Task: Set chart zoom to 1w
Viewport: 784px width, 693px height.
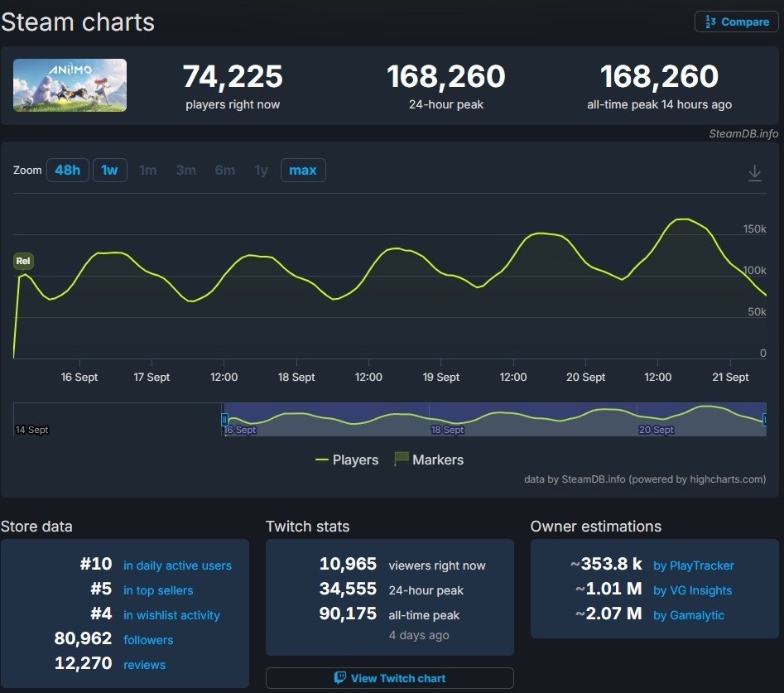Action: pos(109,170)
